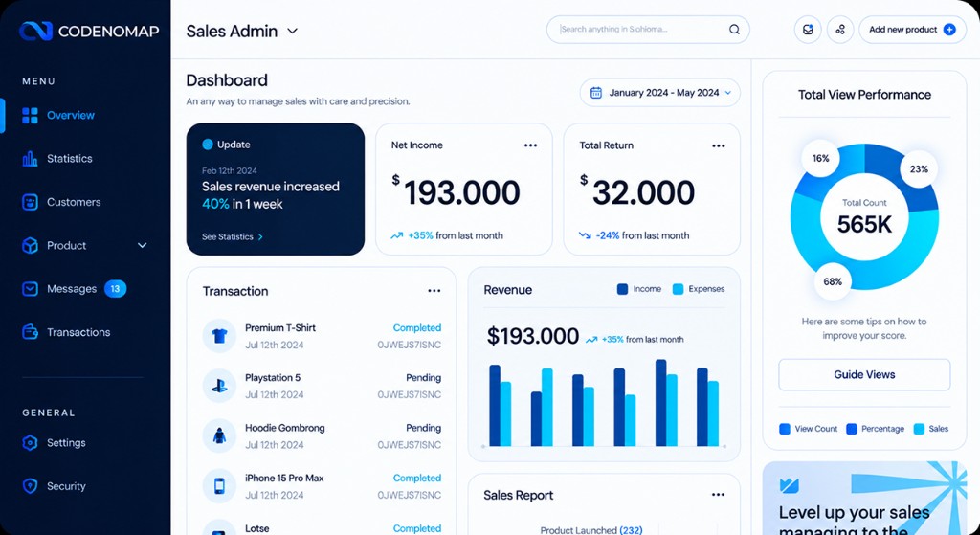The image size is (980, 535).
Task: Click the search magnifier icon
Action: click(734, 30)
